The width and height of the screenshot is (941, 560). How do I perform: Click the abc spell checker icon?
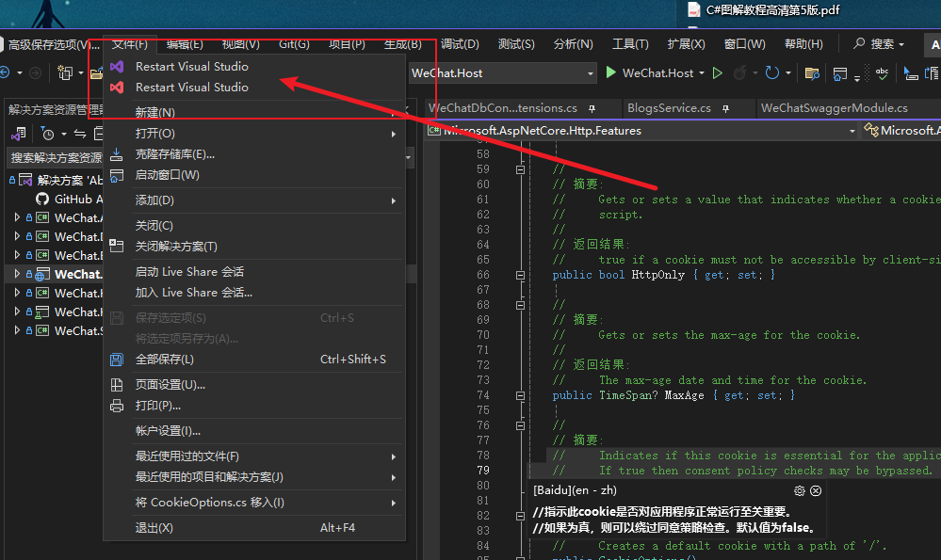tap(883, 73)
